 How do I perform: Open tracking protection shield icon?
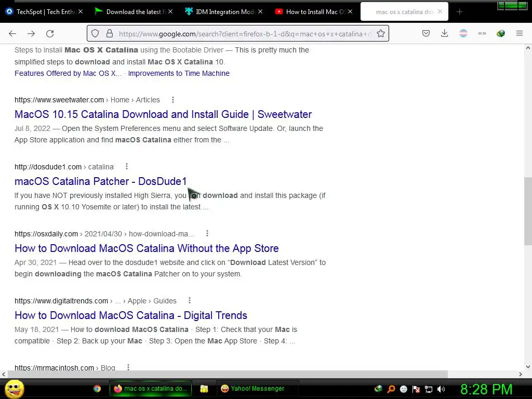coord(95,34)
